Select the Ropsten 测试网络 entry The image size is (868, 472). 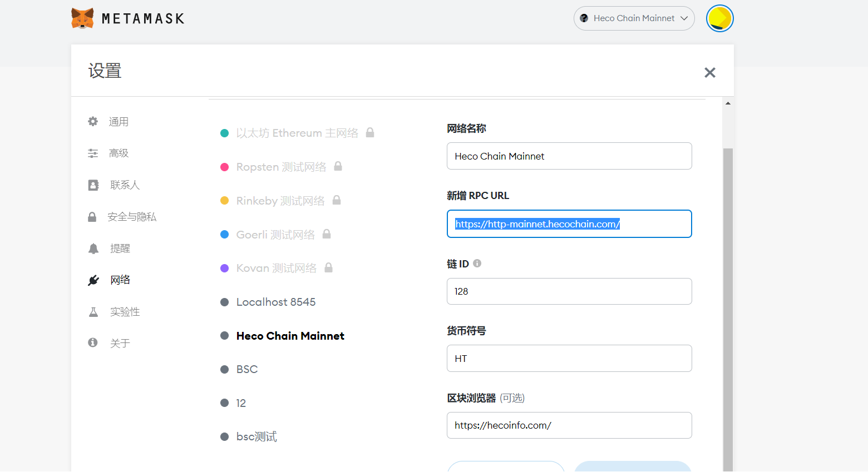coord(281,167)
